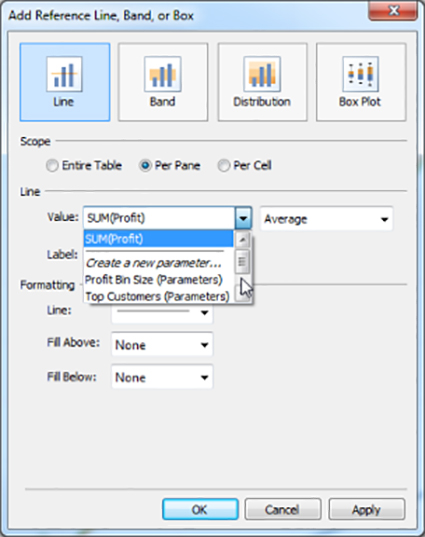Viewport: 425px width, 537px height.
Task: Click the Cancel button
Action: 283,509
